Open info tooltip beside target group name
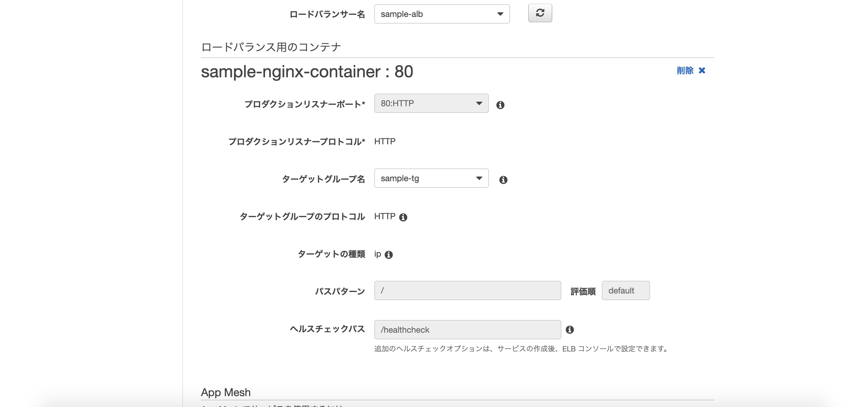Screen dimensions: 868x407 tap(504, 180)
